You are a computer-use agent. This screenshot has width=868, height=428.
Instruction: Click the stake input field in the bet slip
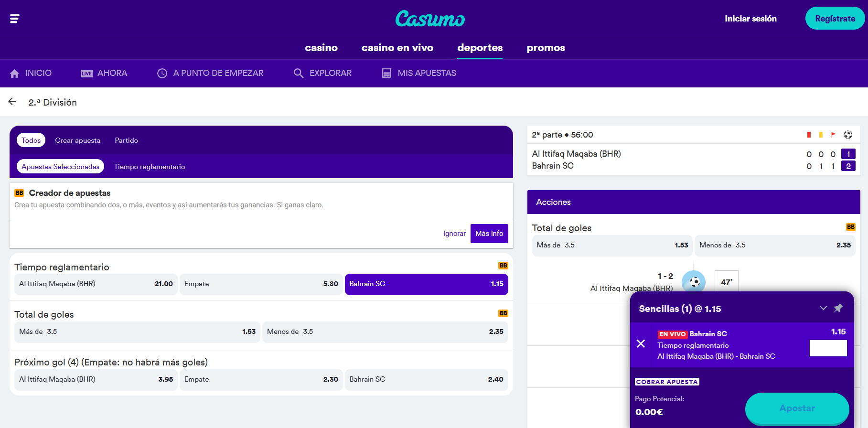point(828,348)
